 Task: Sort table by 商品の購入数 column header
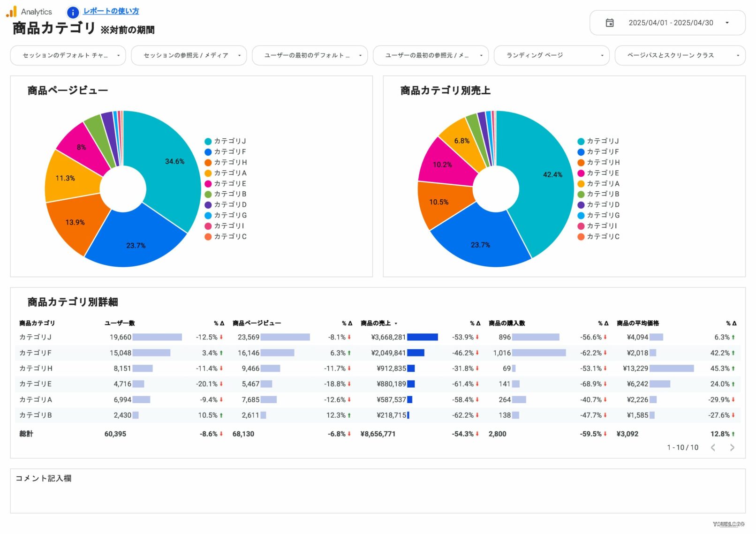point(507,323)
